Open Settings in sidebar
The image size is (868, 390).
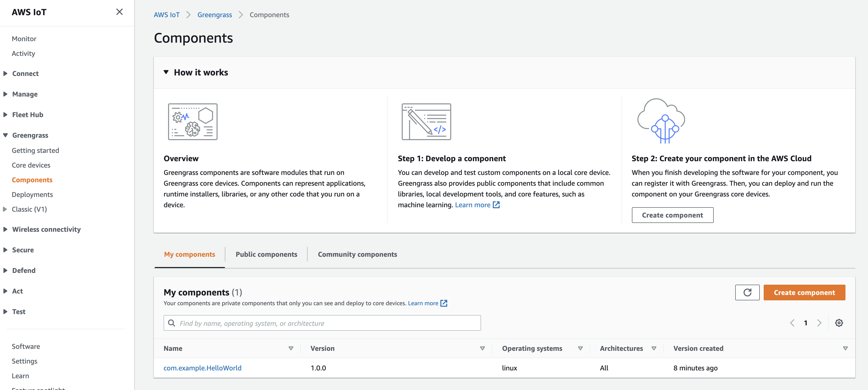click(x=24, y=361)
